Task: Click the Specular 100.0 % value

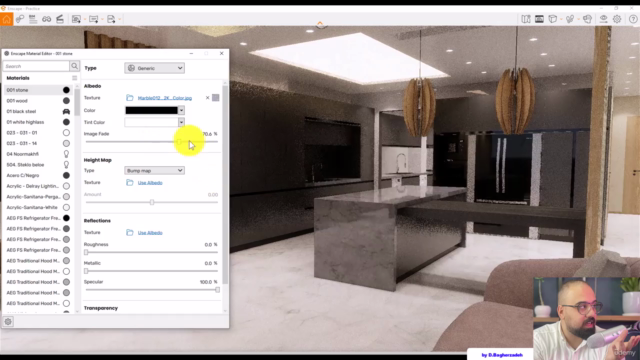Action: (209, 282)
